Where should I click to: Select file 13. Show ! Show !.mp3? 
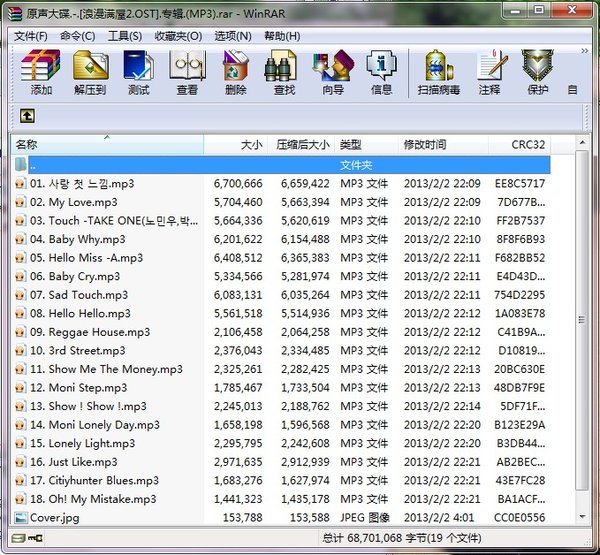tap(281, 406)
